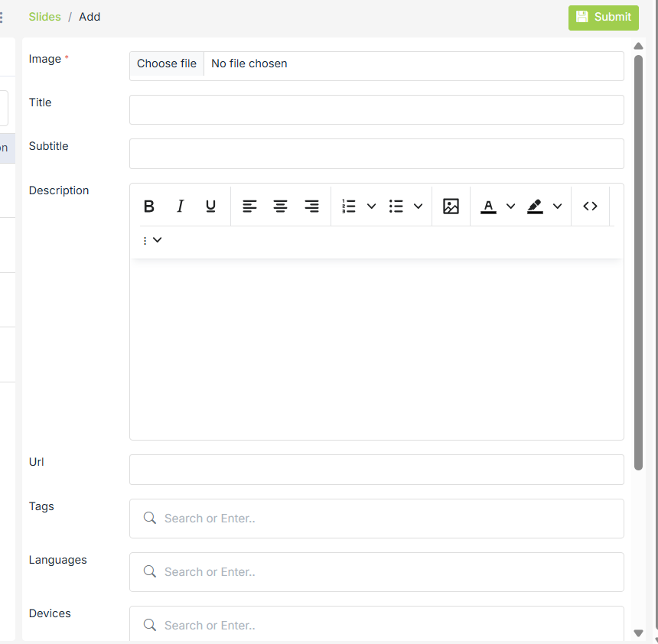Align description text to the right
Image resolution: width=658 pixels, height=644 pixels.
[x=311, y=206]
